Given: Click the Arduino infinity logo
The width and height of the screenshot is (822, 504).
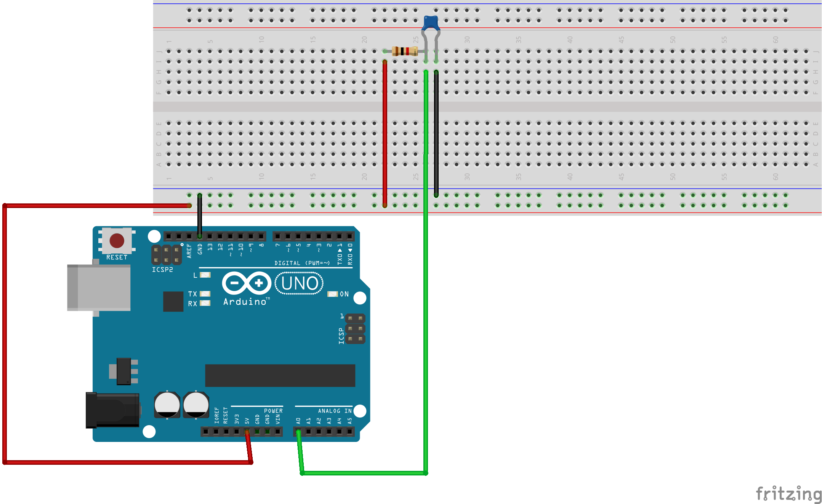Looking at the screenshot, I should click(x=246, y=283).
